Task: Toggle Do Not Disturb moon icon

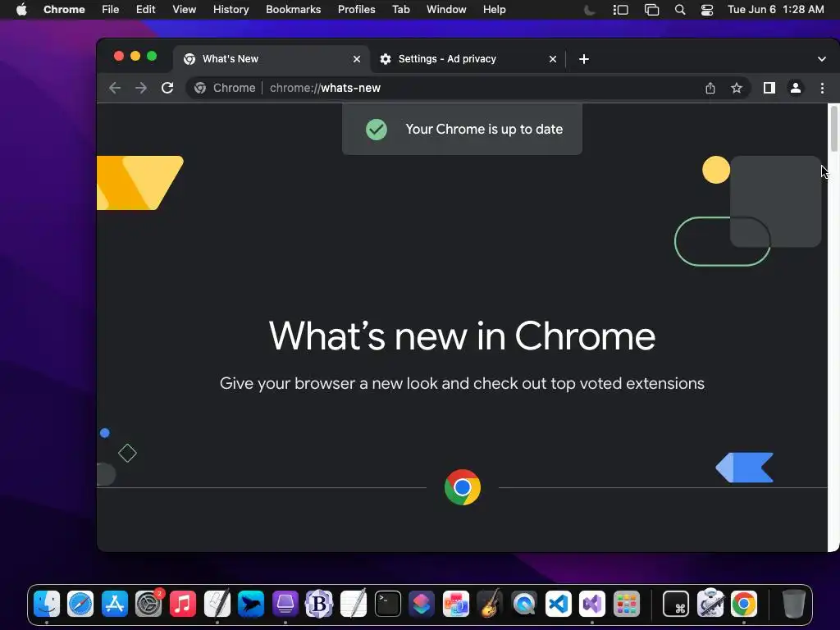Action: 589,10
